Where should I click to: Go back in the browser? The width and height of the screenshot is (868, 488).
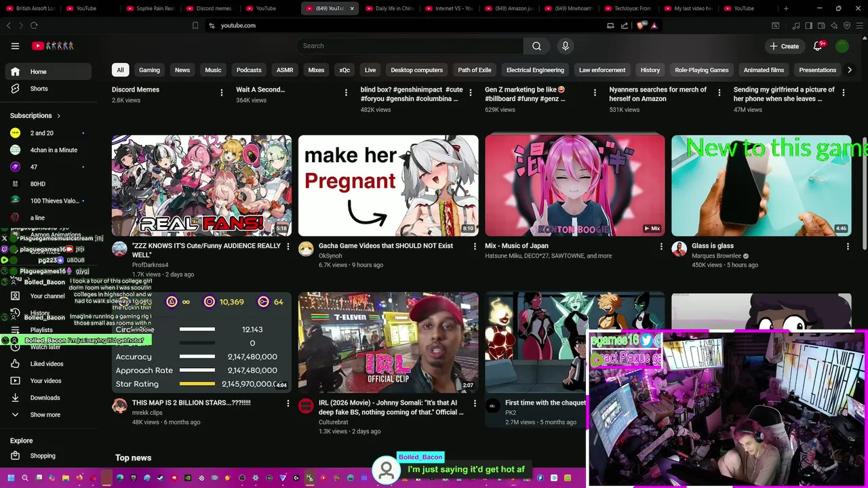(x=9, y=25)
